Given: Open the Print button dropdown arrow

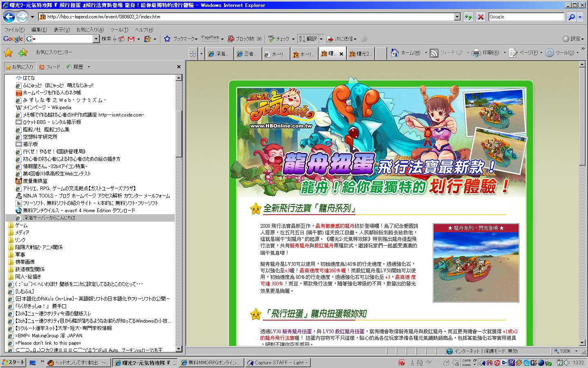Looking at the screenshot, I should tap(504, 53).
